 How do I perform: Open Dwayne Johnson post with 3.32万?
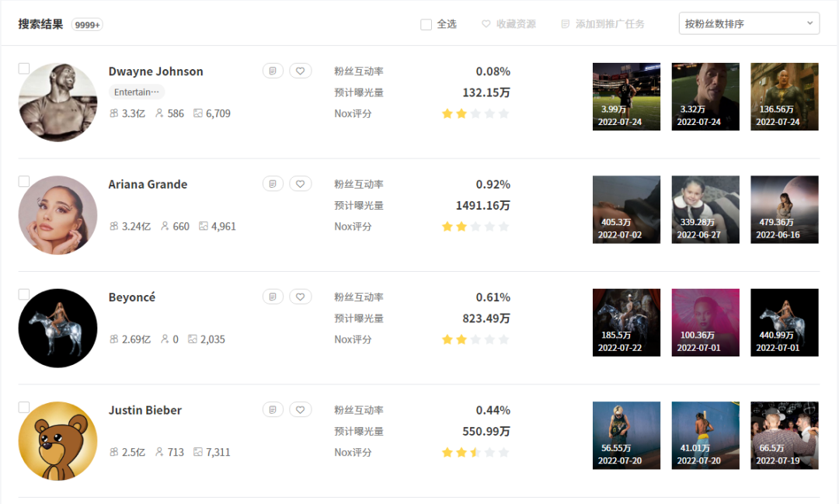[x=705, y=96]
